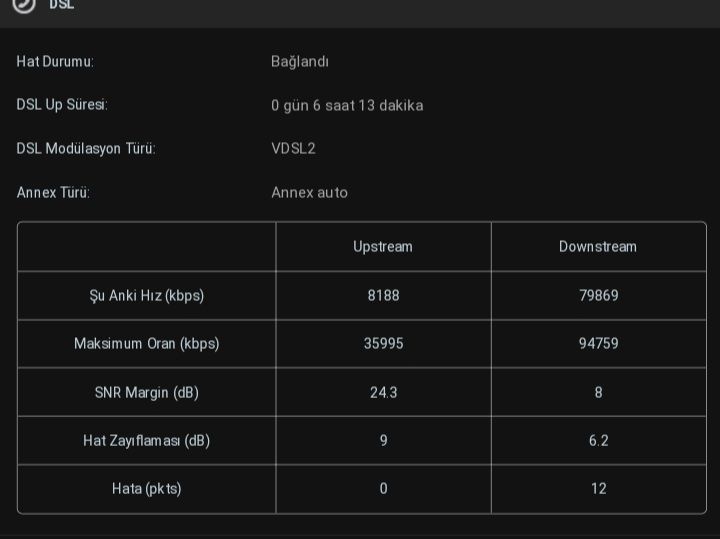Click the Downstream column header
The image size is (720, 539).
click(598, 247)
